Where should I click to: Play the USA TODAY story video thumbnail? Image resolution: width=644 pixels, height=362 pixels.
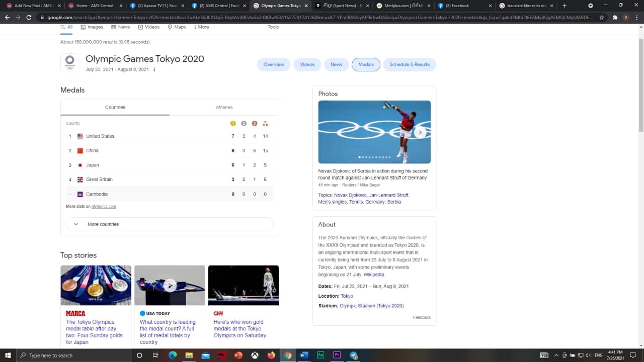[x=170, y=285]
